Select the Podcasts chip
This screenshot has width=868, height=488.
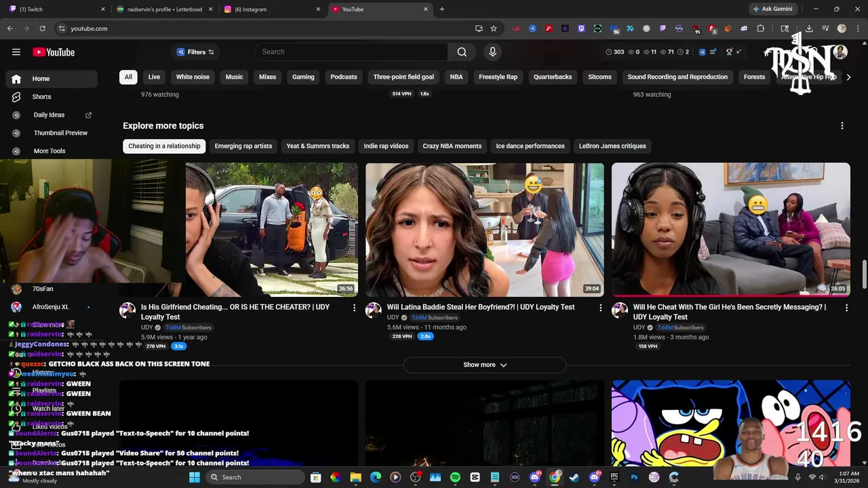coord(344,77)
